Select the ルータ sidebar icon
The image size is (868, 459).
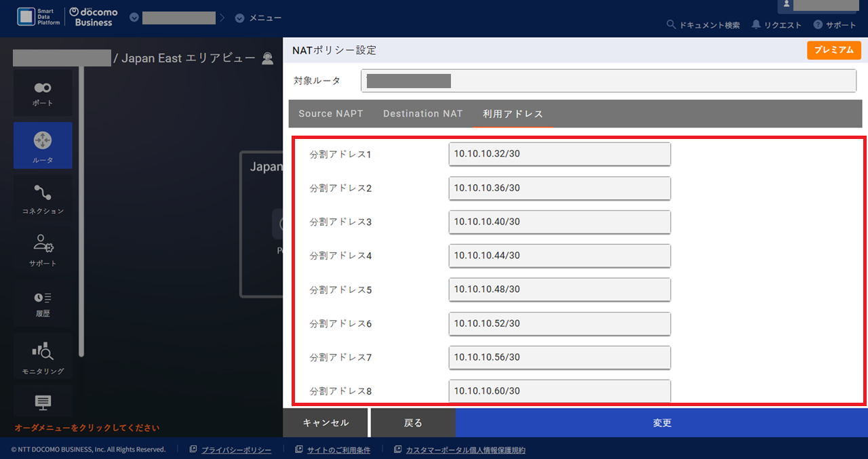coord(43,145)
